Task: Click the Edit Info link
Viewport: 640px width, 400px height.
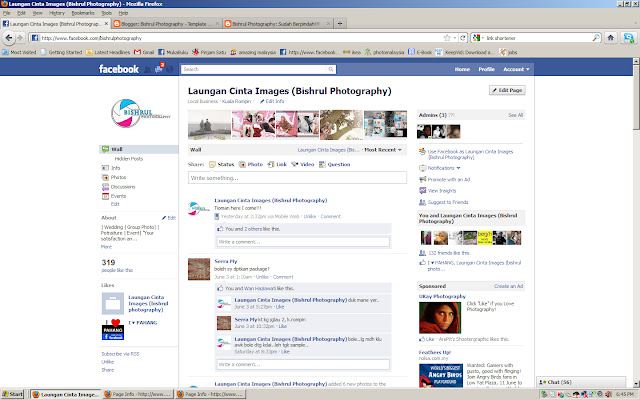Action: pyautogui.click(x=272, y=101)
